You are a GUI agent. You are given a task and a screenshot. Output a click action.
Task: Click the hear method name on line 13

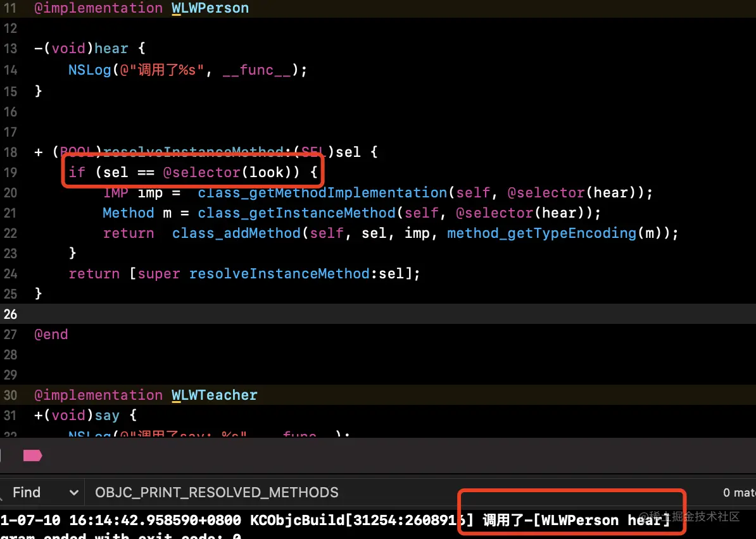[111, 49]
